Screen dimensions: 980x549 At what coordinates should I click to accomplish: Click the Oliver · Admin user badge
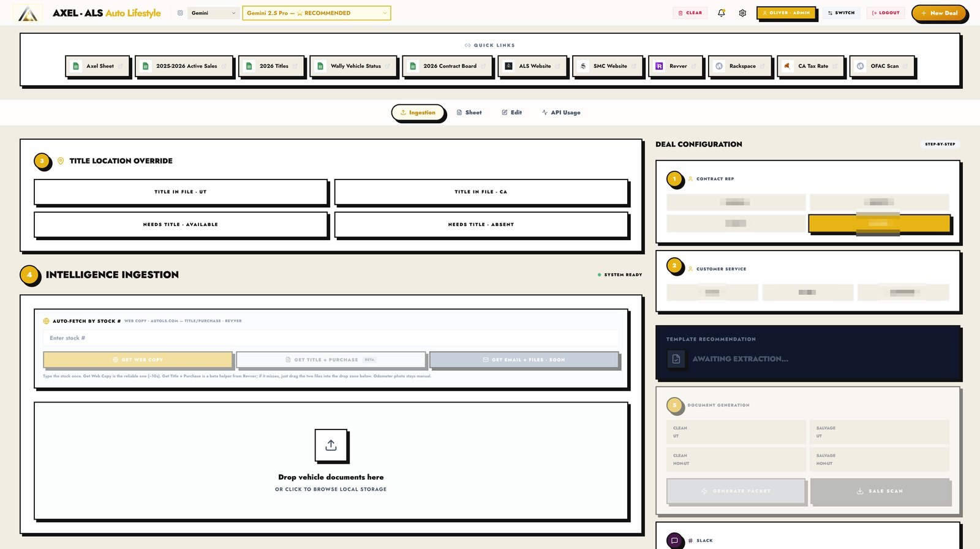click(x=786, y=13)
